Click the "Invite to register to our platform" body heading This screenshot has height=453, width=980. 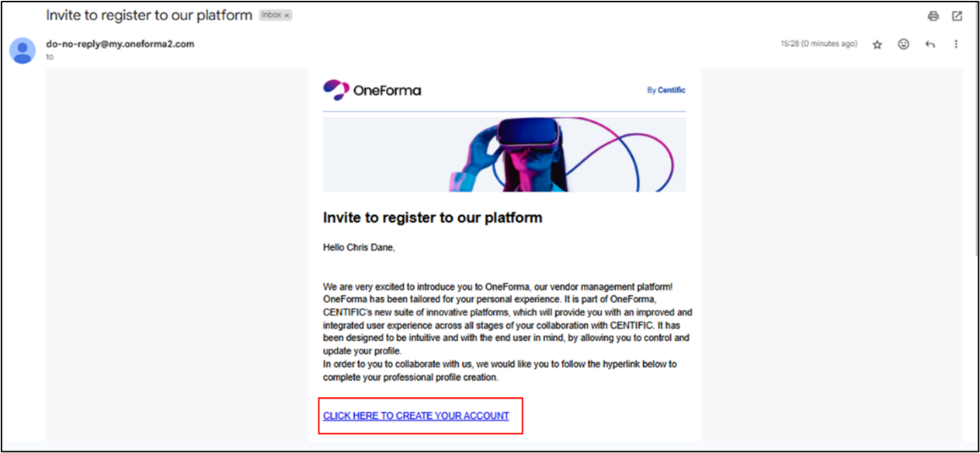(x=433, y=218)
